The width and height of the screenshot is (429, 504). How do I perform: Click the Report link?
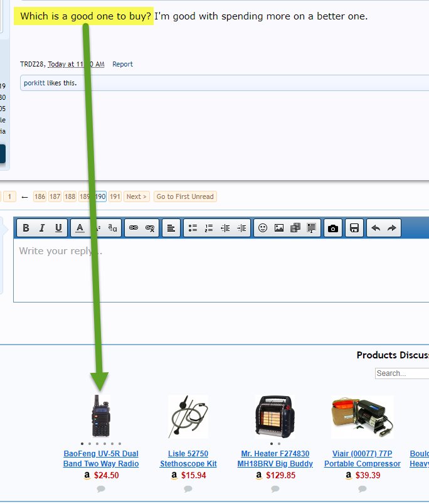tap(122, 64)
